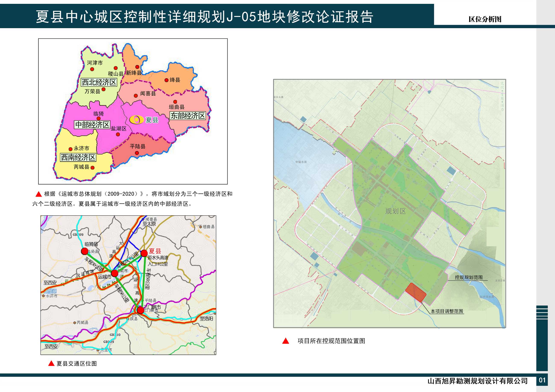Screen dimensions: 555x392
Task: Click the 距水头高速 入口14公里 annotation
Action: point(158,261)
